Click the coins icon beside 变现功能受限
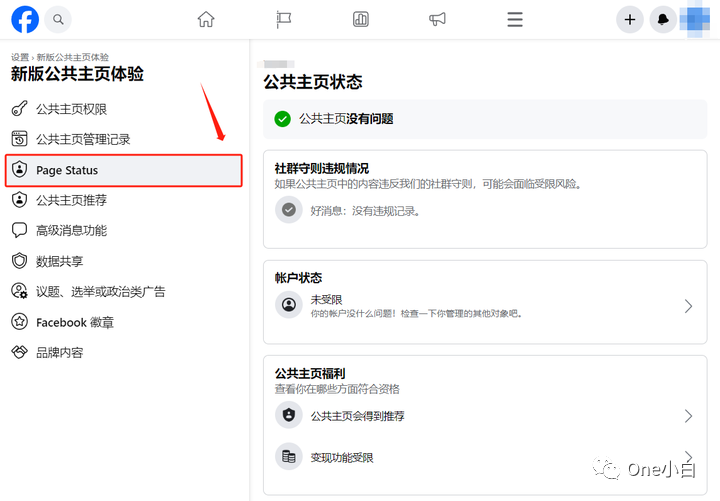 click(x=288, y=456)
